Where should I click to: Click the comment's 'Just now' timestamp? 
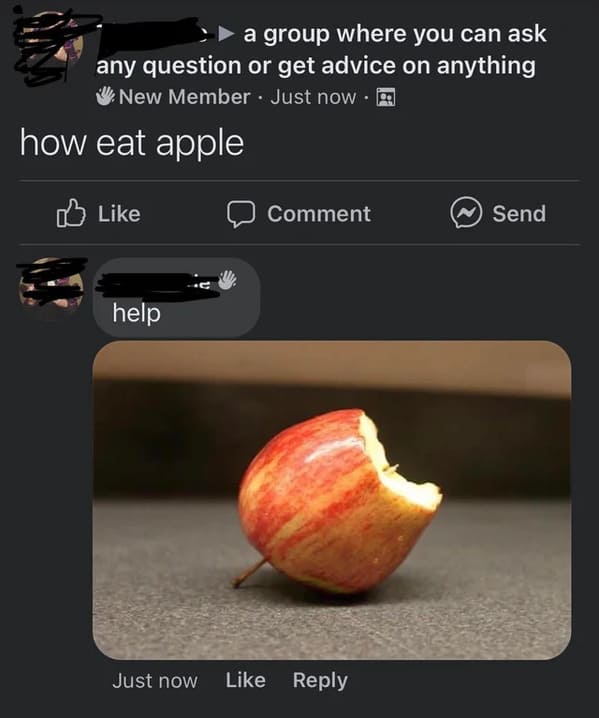click(155, 680)
